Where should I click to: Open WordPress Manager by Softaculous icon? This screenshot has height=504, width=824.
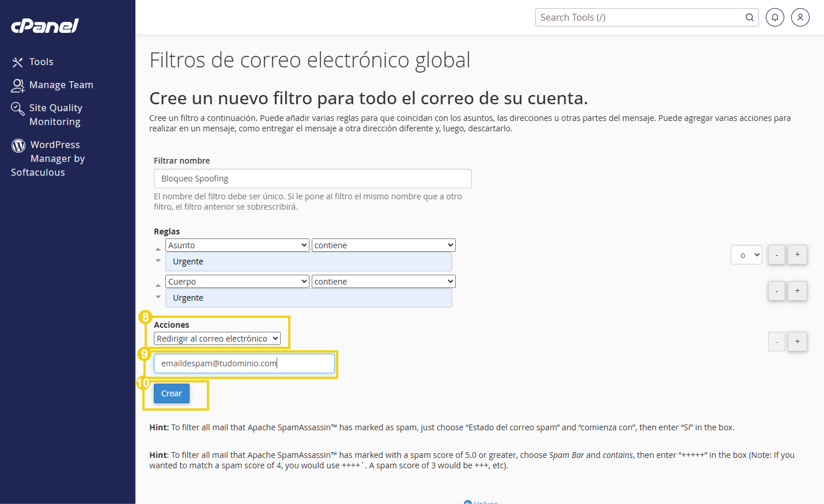[17, 145]
